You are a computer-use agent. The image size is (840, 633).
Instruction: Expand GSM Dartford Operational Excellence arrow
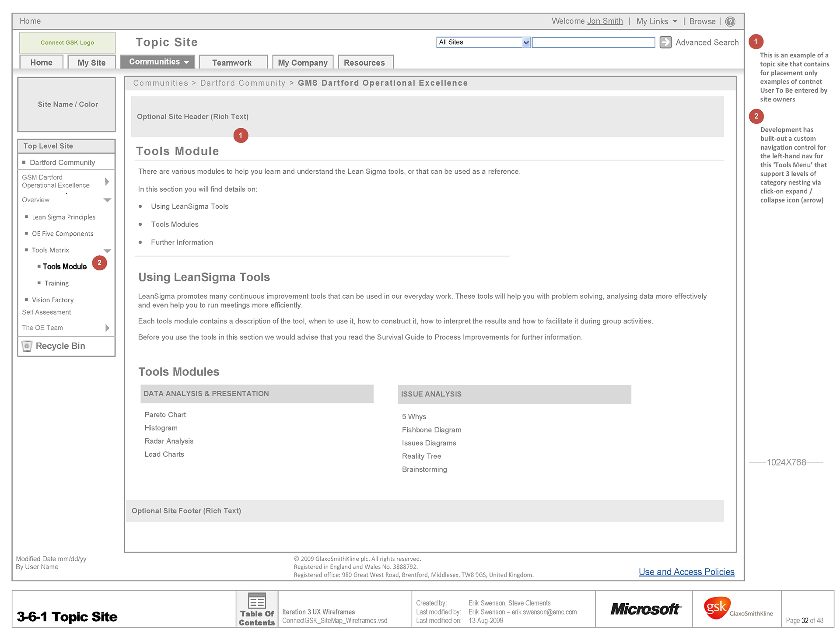107,181
